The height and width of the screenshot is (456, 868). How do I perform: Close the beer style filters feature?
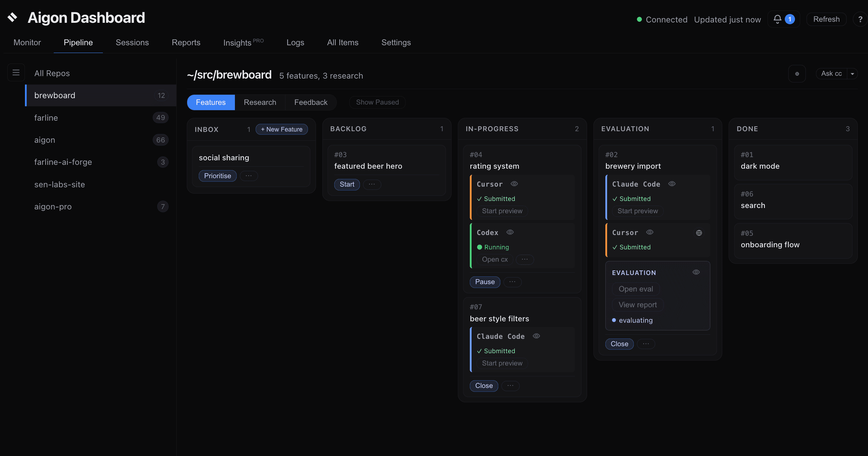(484, 386)
